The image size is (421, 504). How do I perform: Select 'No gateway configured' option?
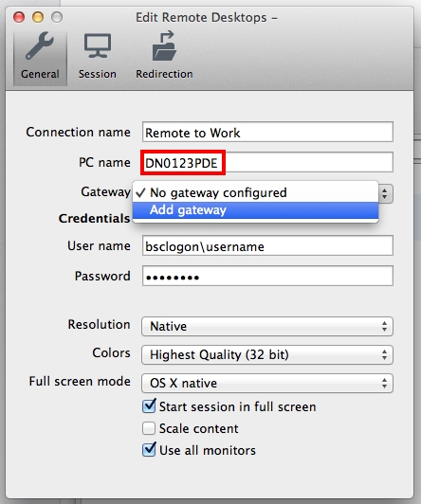255,192
